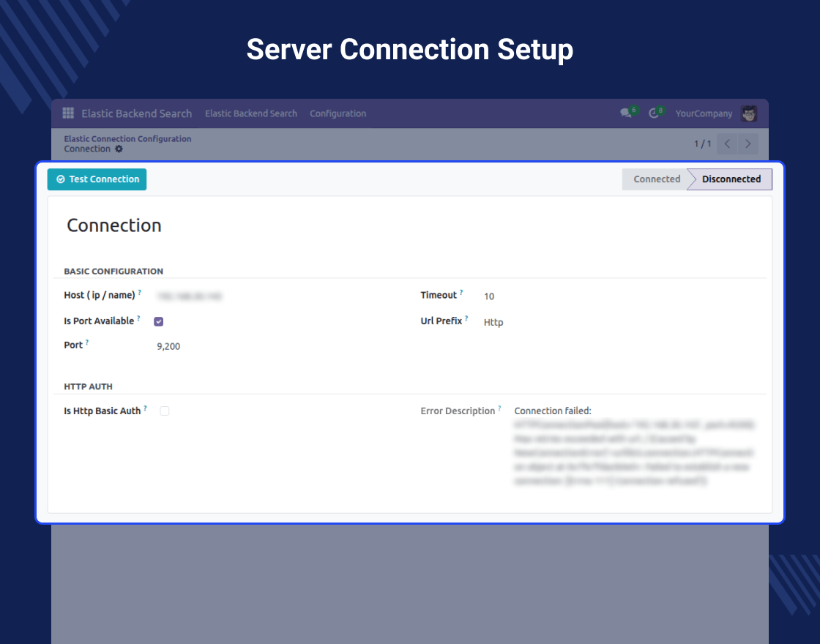Click the user avatar picture
Viewport: 820px width, 644px height.
[748, 113]
